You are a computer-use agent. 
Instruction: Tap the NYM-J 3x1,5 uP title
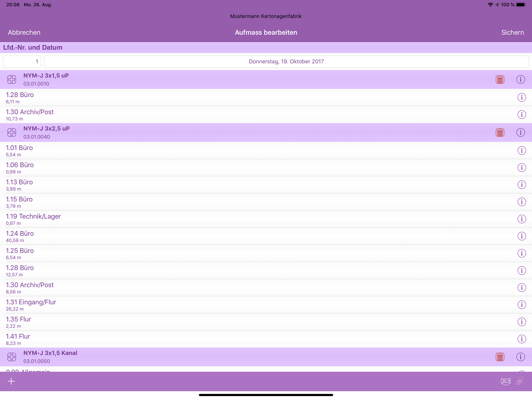46,76
